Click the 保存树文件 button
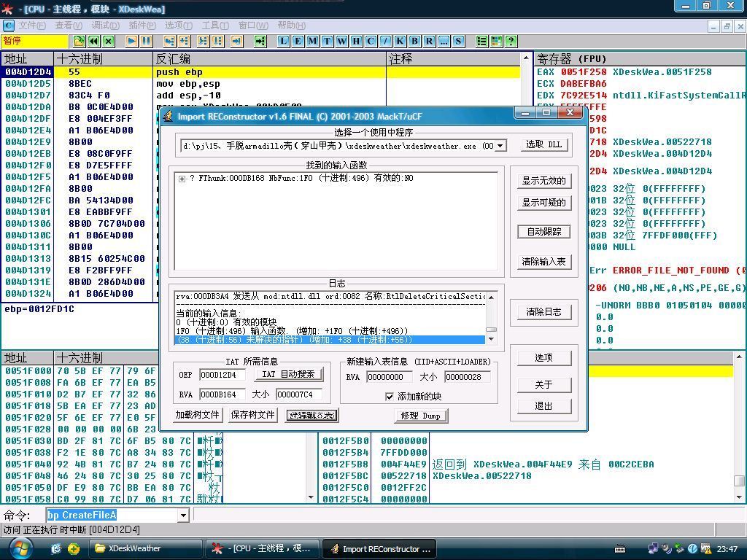747x560 pixels. [x=252, y=415]
